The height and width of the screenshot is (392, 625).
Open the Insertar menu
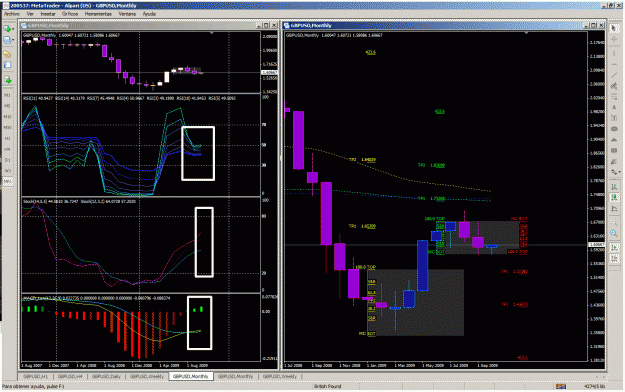coord(48,14)
